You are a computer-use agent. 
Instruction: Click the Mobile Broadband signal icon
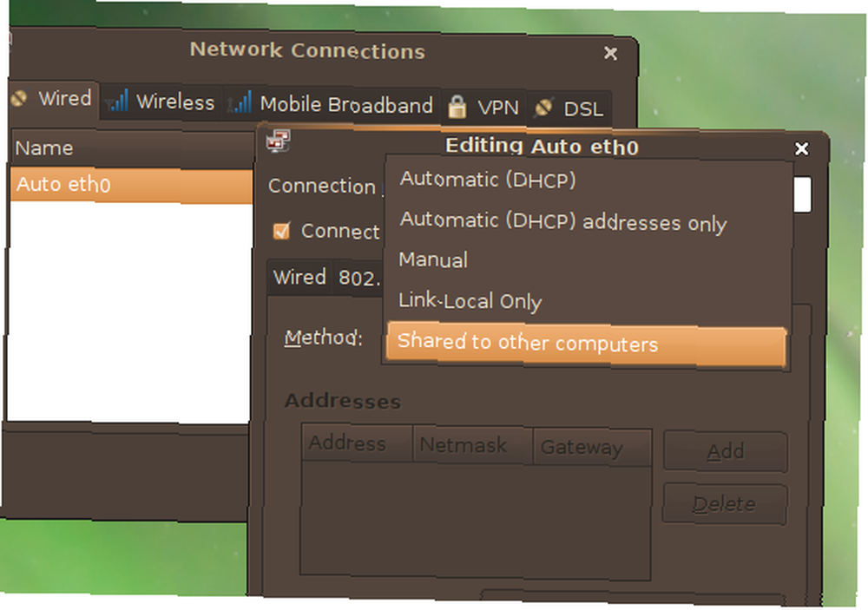click(x=240, y=102)
